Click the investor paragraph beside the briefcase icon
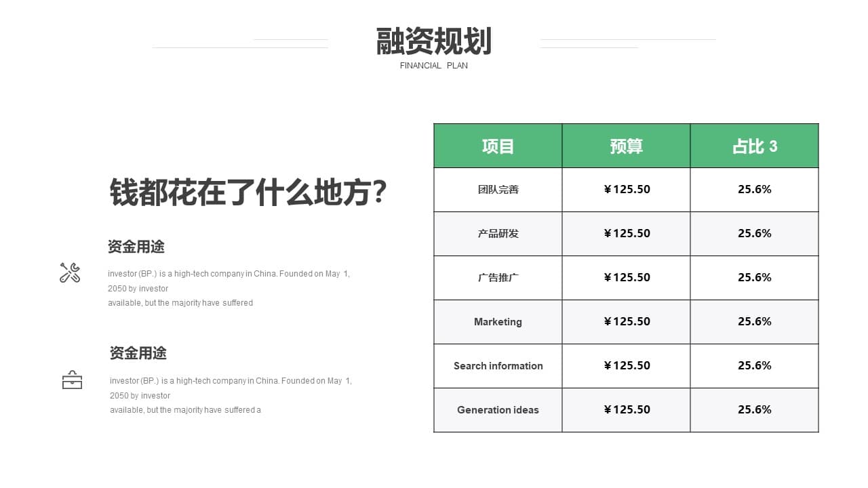 pyautogui.click(x=231, y=395)
